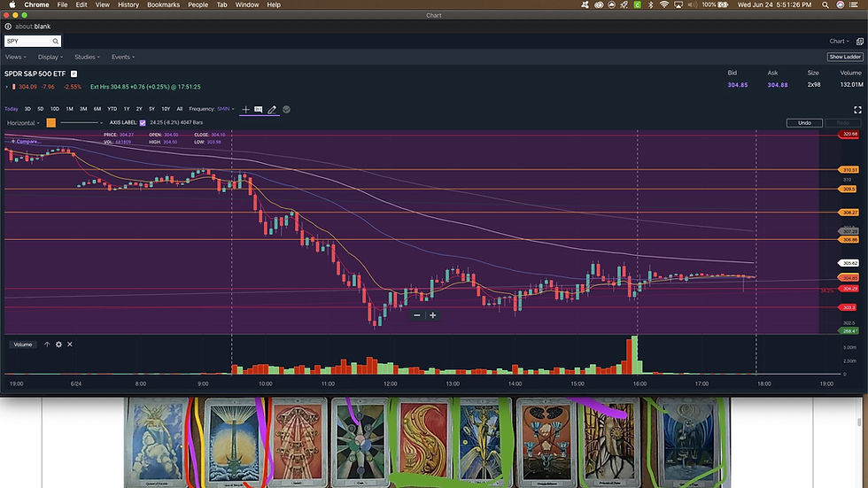Click the search magnifier in symbol box
Viewport: 868px width, 488px height.
coord(55,42)
